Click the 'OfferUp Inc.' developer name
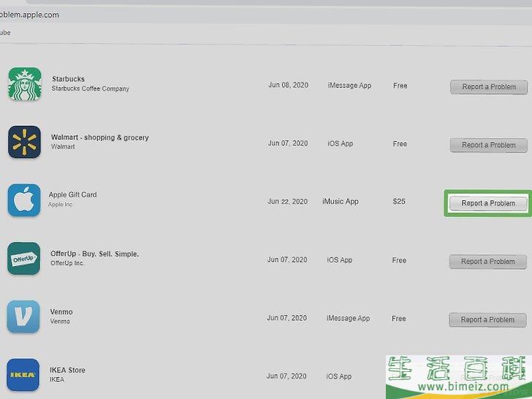 [x=67, y=263]
